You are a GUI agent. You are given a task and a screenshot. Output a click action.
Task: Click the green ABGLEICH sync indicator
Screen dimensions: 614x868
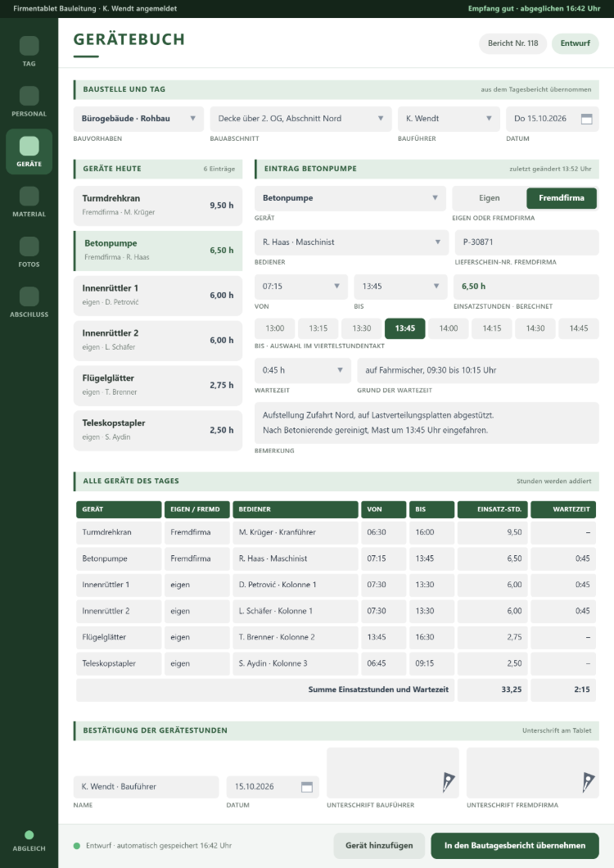[x=29, y=834]
